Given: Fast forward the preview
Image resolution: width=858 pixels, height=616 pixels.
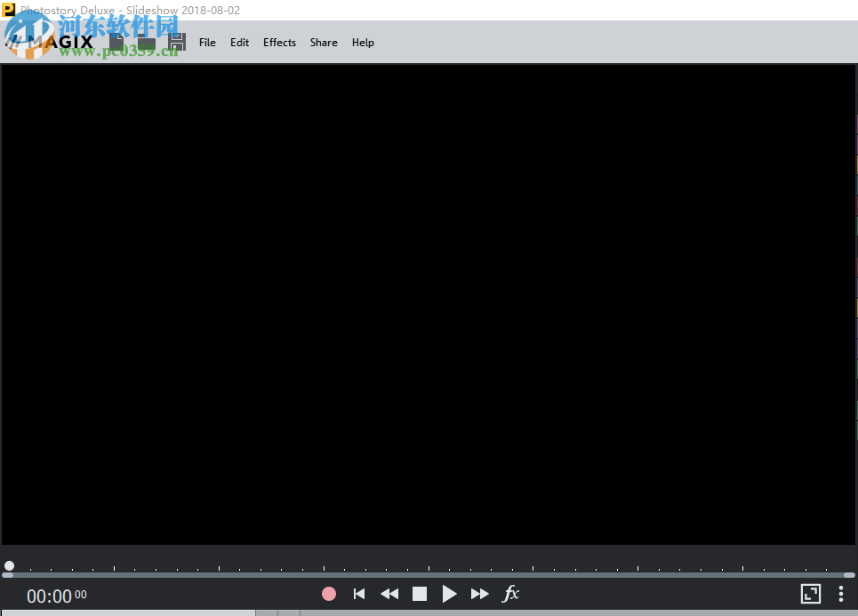Looking at the screenshot, I should 479,594.
